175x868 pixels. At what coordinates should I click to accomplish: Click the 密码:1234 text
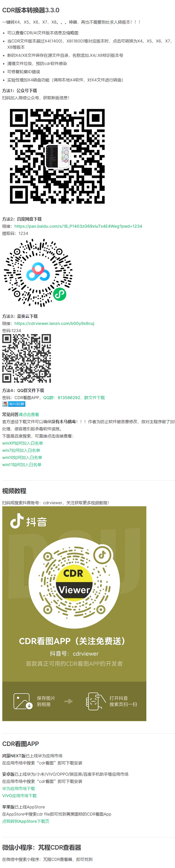click(x=12, y=331)
